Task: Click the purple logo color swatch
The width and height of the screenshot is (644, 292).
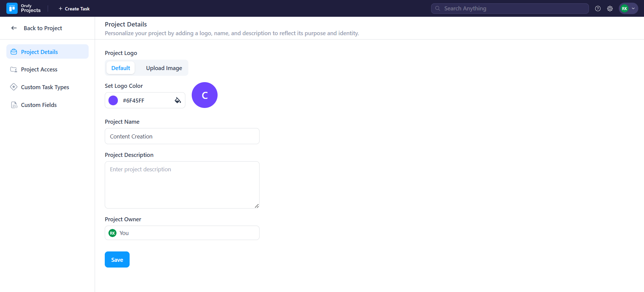Action: click(113, 100)
